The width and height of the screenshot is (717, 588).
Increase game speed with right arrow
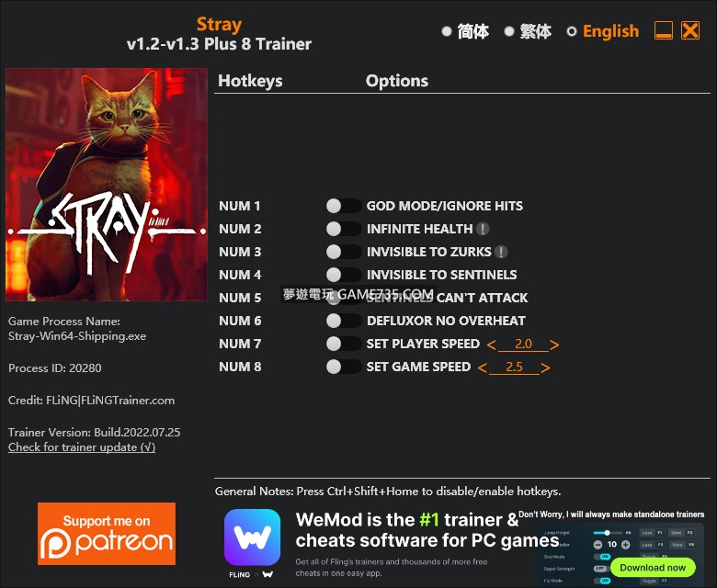point(545,367)
